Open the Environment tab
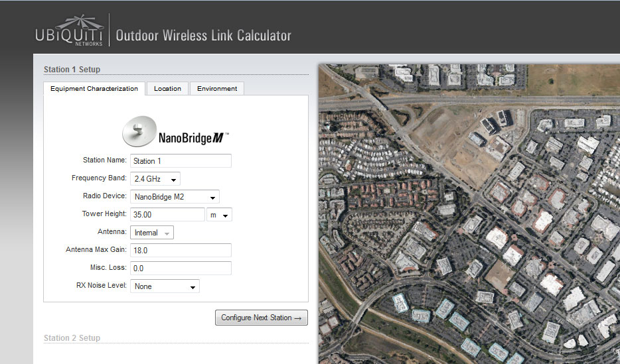The height and width of the screenshot is (364, 620). 217,89
